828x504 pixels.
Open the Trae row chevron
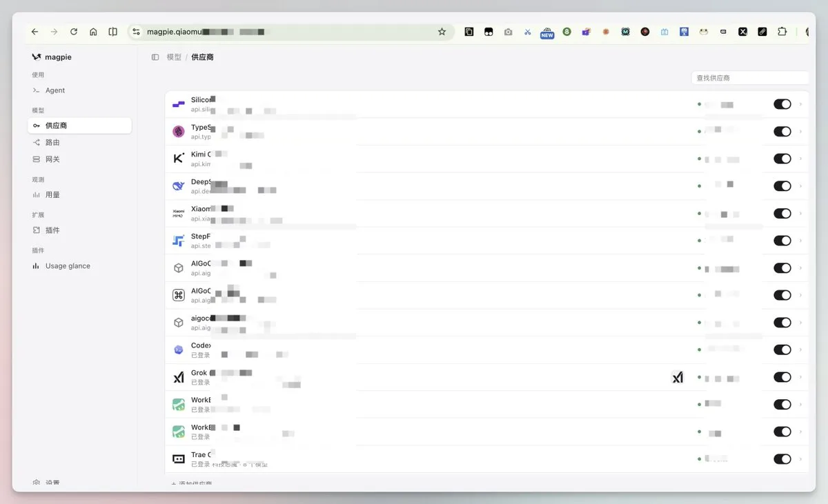(x=800, y=459)
